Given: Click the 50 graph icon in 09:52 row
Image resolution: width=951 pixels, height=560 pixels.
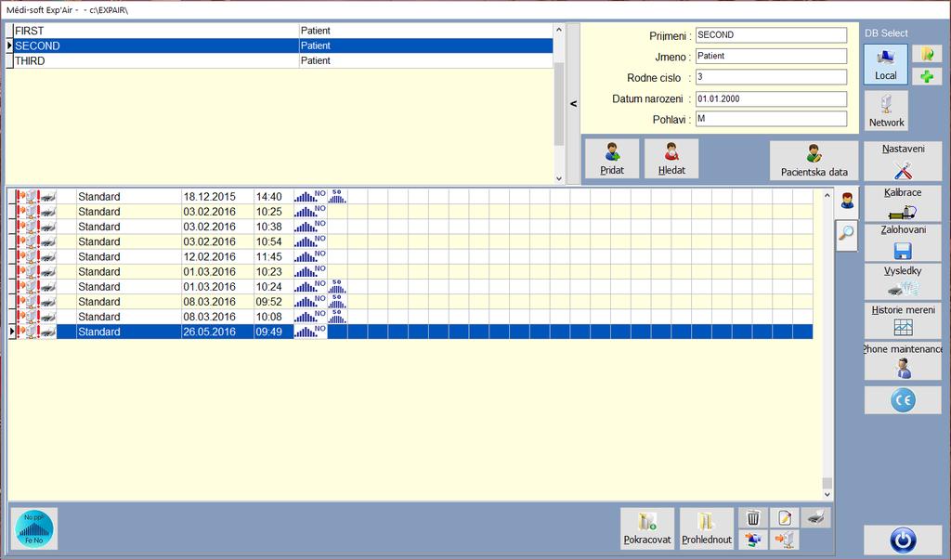Looking at the screenshot, I should [337, 302].
